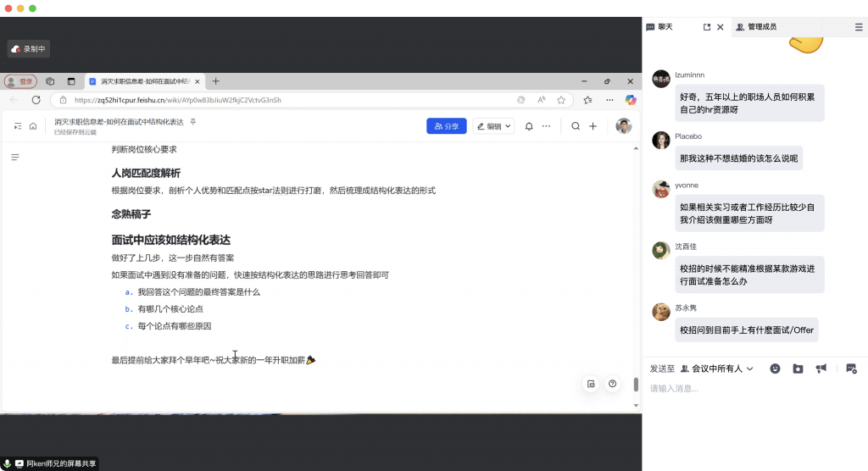This screenshot has height=471, width=868.
Task: Switch to the 管理成员 tab
Action: 756,27
